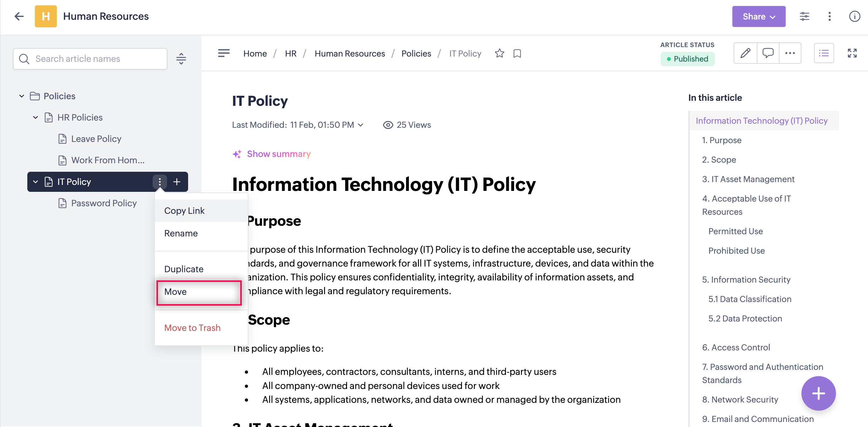This screenshot has width=868, height=427.
Task: Toggle the table of contents list icon
Action: (x=823, y=53)
